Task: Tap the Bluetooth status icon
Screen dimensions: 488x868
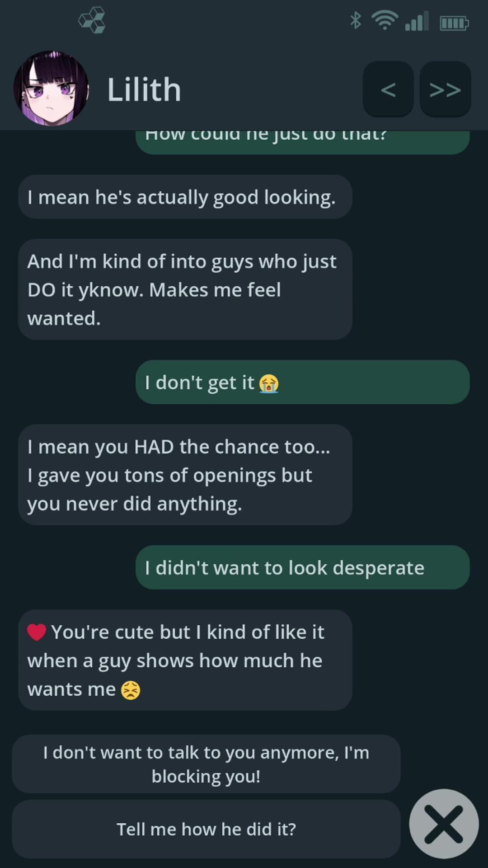Action: (356, 20)
